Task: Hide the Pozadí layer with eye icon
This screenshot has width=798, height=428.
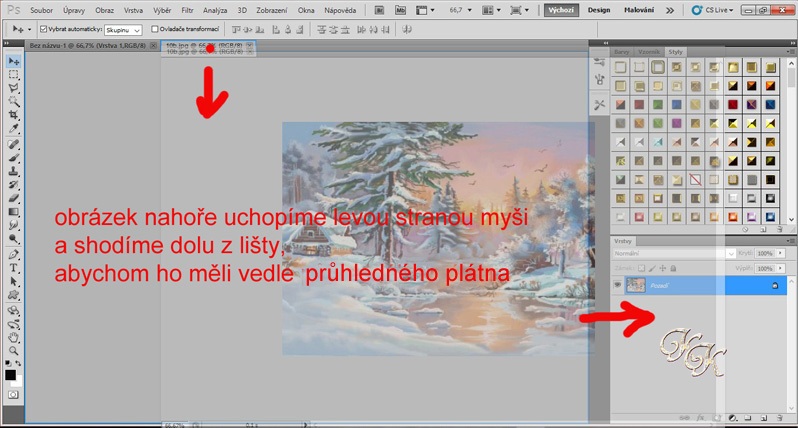Action: click(617, 285)
